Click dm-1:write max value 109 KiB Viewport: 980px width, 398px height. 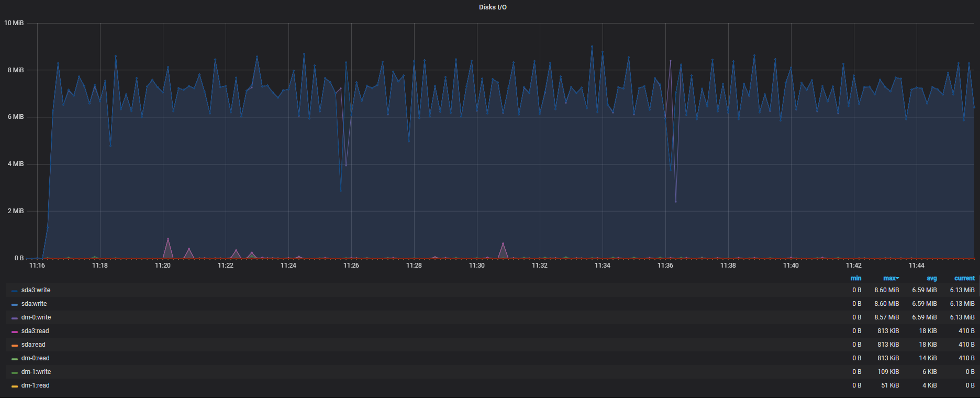888,372
